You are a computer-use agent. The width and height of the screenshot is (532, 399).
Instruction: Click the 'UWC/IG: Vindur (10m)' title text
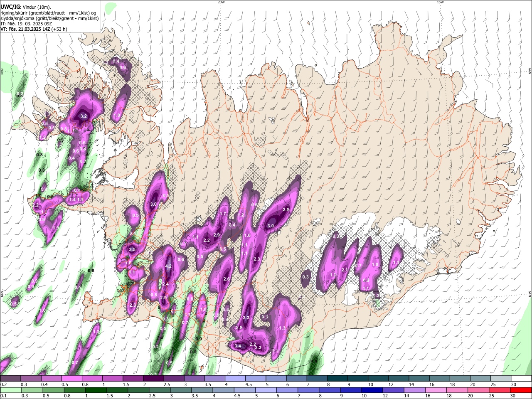(x=26, y=7)
